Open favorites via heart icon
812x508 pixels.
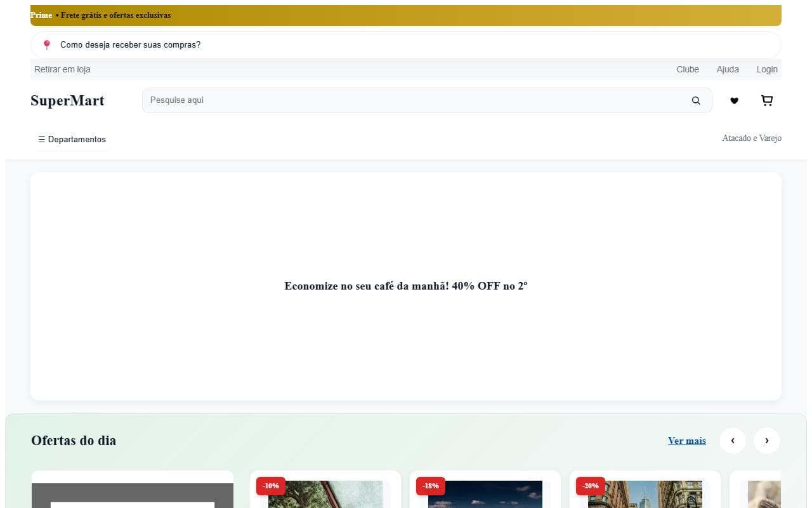(x=734, y=100)
